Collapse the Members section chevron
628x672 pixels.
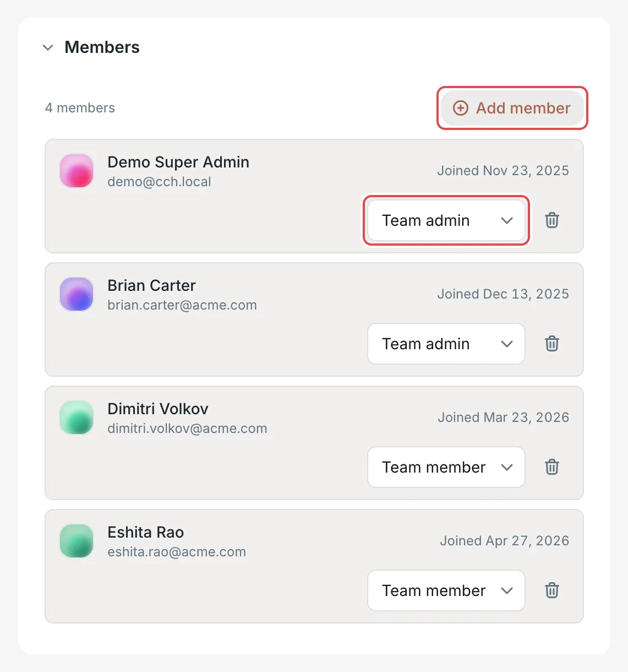point(48,48)
